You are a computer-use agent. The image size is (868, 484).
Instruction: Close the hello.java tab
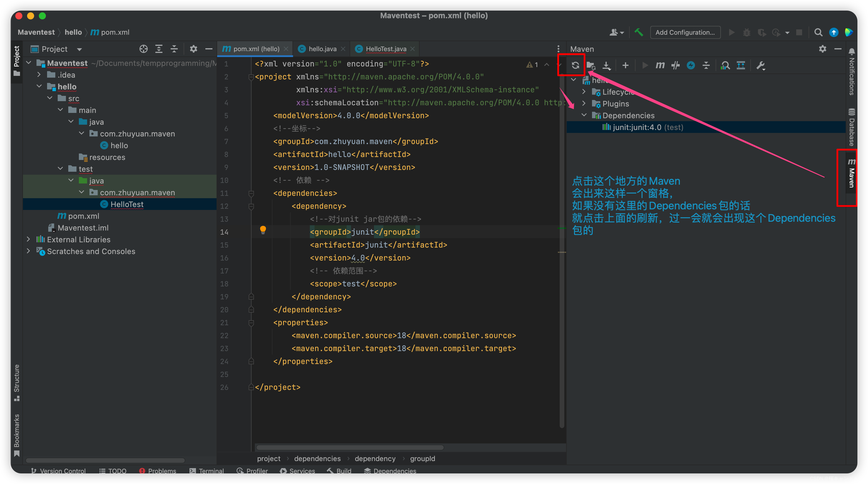point(343,49)
